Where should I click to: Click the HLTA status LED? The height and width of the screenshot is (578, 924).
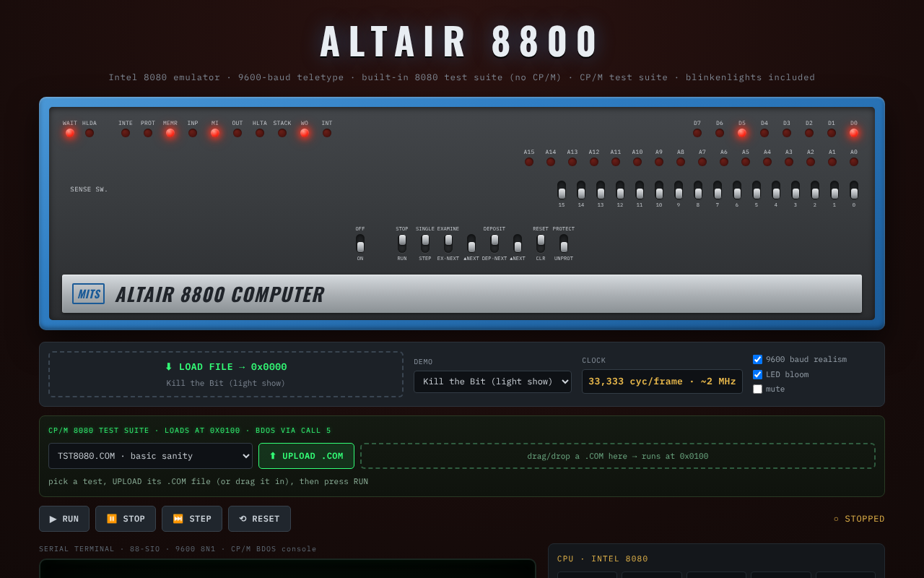260,133
